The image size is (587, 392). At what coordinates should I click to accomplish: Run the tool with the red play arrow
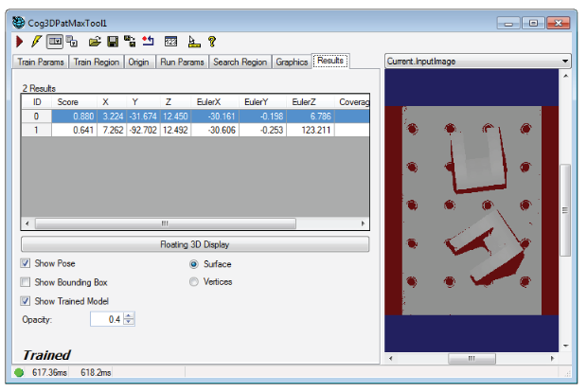tap(20, 42)
